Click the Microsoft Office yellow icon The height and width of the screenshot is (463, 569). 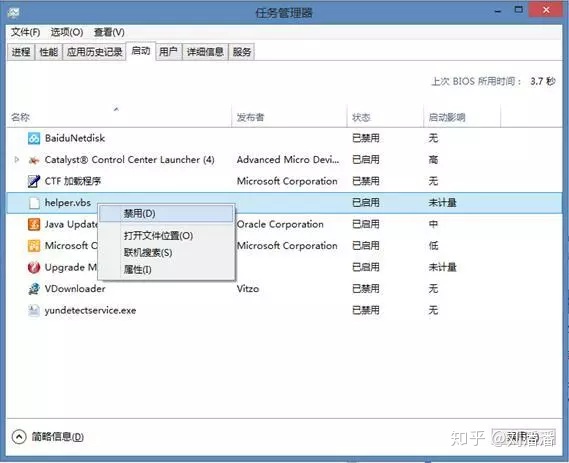click(x=34, y=246)
